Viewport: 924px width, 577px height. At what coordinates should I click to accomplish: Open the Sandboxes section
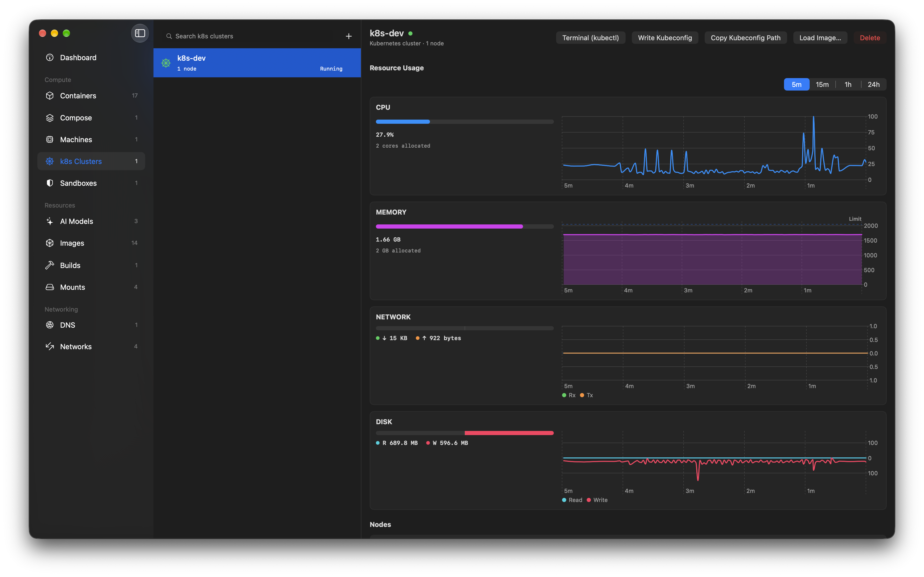pyautogui.click(x=91, y=183)
